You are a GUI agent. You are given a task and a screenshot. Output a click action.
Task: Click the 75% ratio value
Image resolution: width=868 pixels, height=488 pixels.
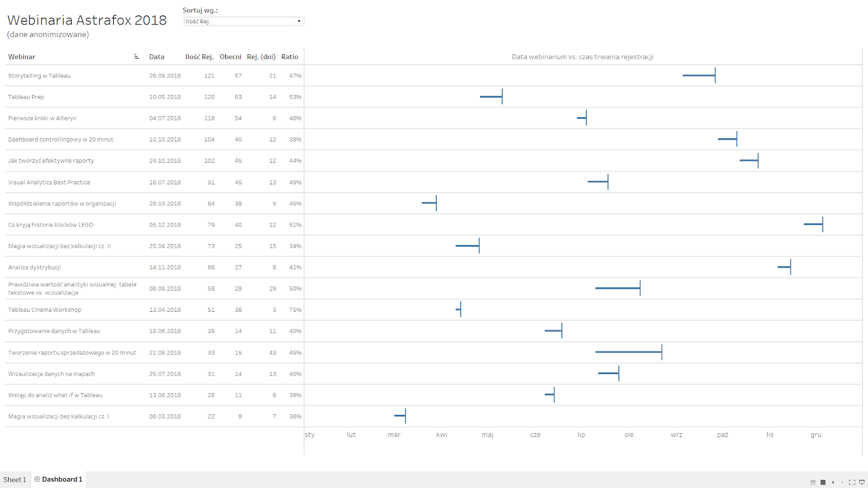(295, 310)
